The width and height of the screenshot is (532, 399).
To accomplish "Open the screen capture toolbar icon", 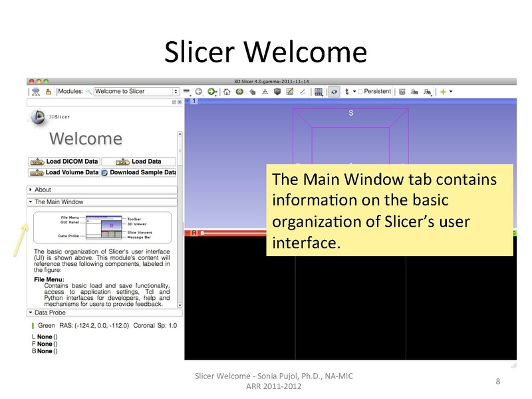I will pos(401,91).
